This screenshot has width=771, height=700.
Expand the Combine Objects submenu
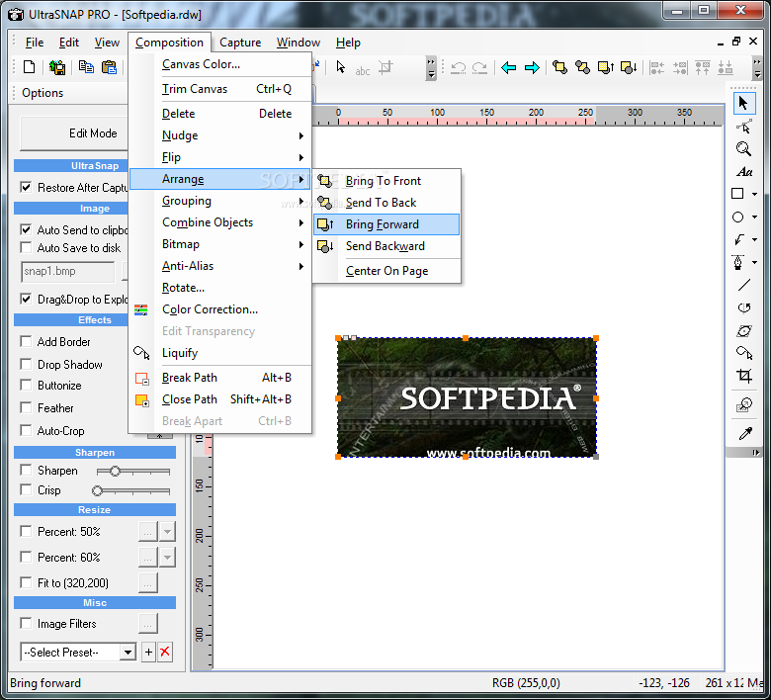pyautogui.click(x=219, y=222)
